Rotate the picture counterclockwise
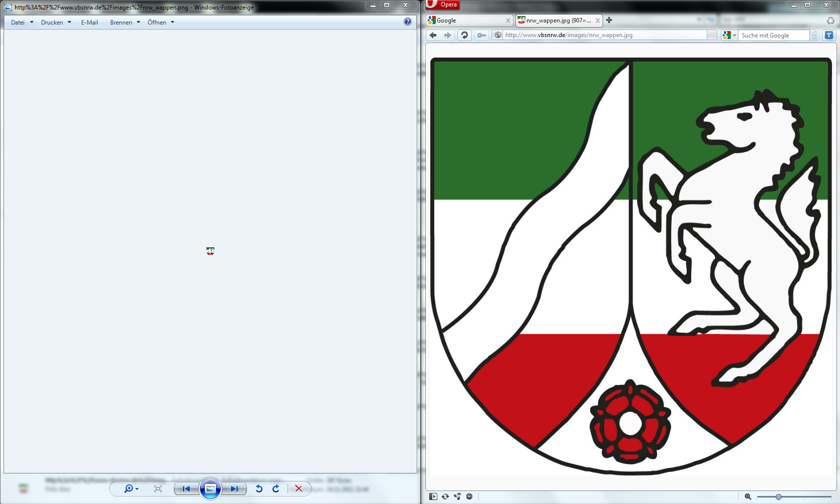This screenshot has width=840, height=504. pyautogui.click(x=259, y=488)
